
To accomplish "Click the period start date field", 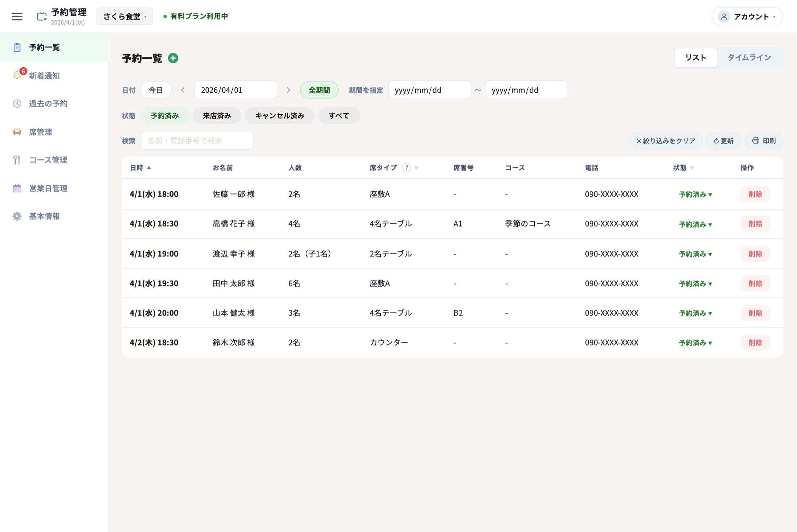I will point(430,90).
